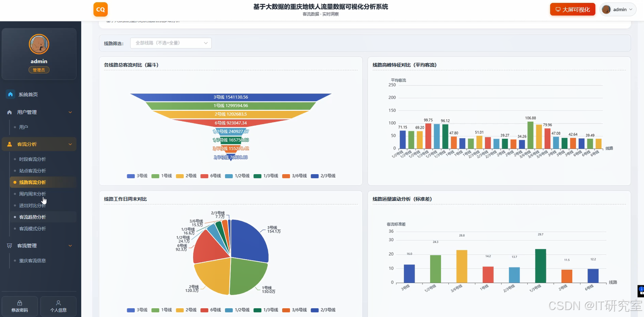The image size is (644, 317).
Task: Click the orange CQ logo
Action: [100, 9]
